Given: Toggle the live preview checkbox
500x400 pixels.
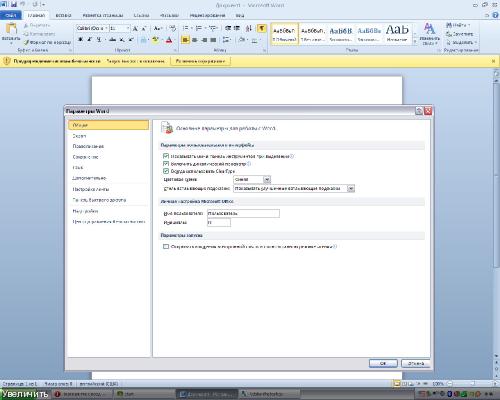Looking at the screenshot, I should (x=166, y=164).
